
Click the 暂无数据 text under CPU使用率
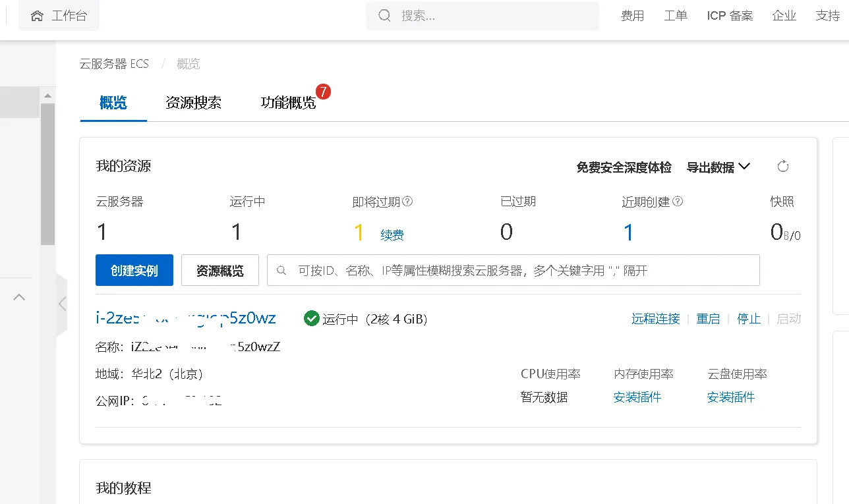point(544,397)
